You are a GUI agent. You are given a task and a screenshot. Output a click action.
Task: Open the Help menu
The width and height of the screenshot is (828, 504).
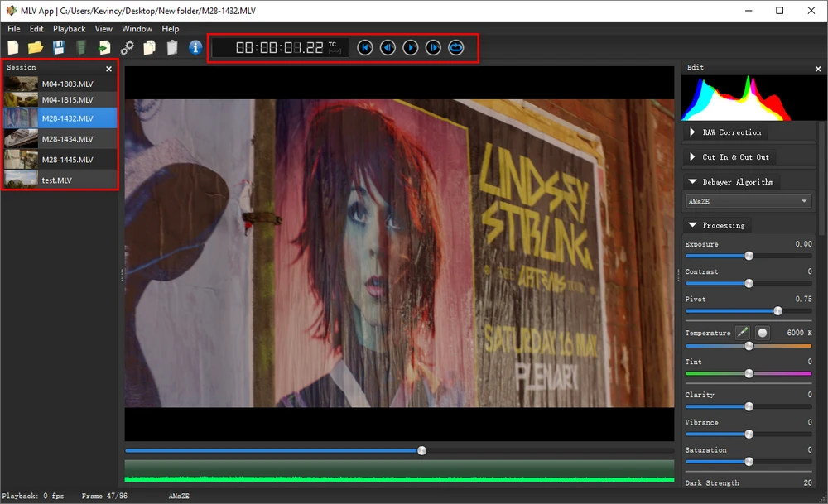[170, 28]
